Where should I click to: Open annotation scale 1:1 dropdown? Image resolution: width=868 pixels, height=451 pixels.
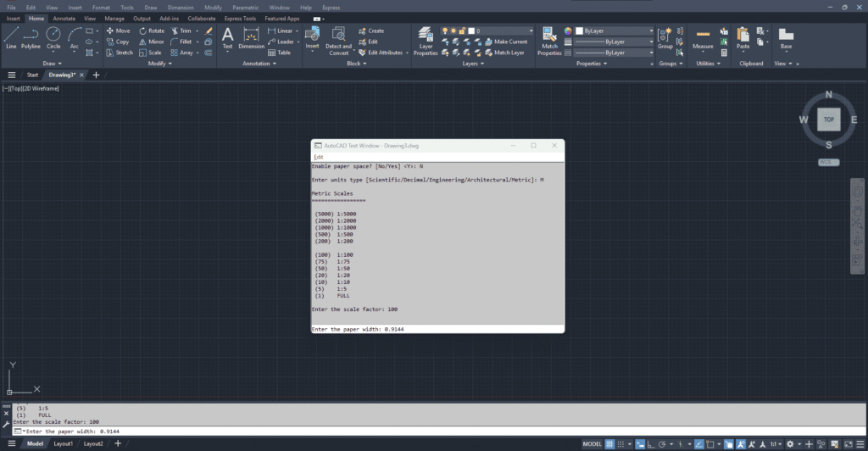point(776,444)
